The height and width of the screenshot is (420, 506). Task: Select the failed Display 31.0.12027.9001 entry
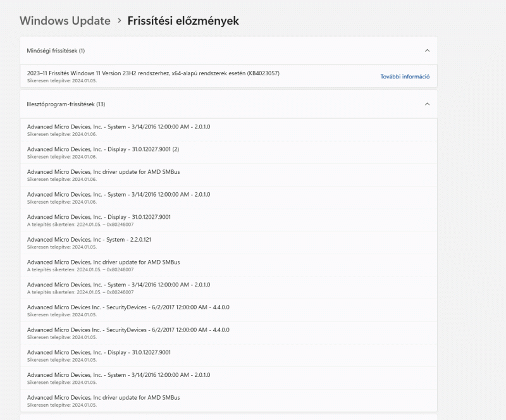point(99,217)
